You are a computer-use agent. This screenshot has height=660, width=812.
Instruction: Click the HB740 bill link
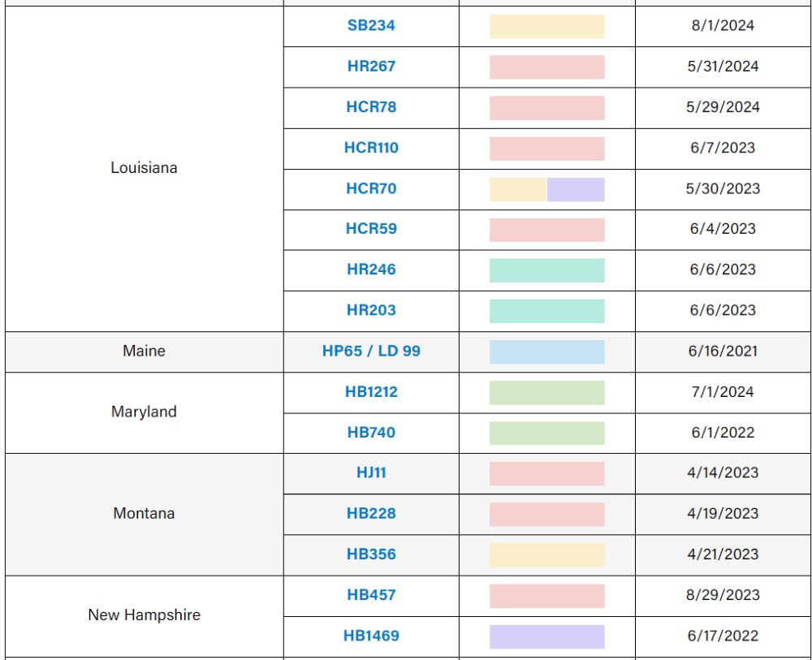(371, 433)
